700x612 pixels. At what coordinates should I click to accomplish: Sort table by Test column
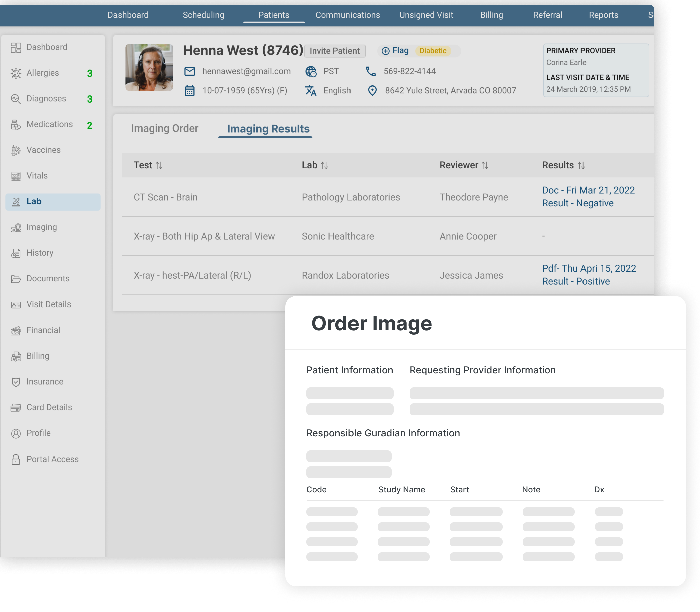[159, 166]
